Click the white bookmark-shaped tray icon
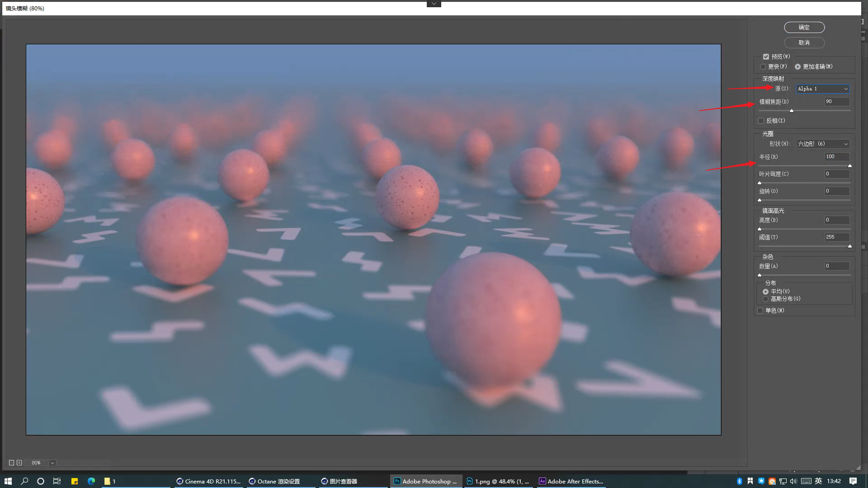868x488 pixels. point(750,481)
